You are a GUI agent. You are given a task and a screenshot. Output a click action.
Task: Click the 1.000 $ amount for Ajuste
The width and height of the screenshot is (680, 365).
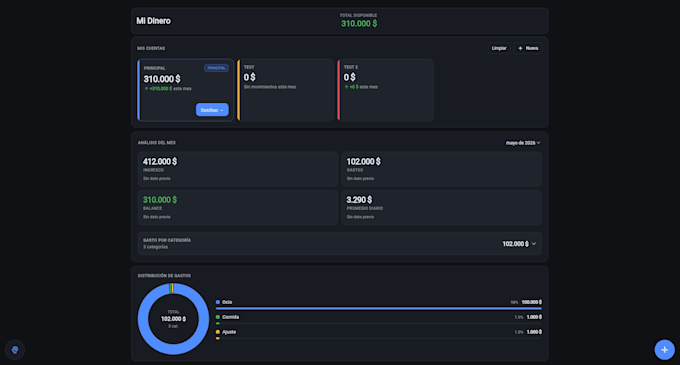pyautogui.click(x=534, y=332)
